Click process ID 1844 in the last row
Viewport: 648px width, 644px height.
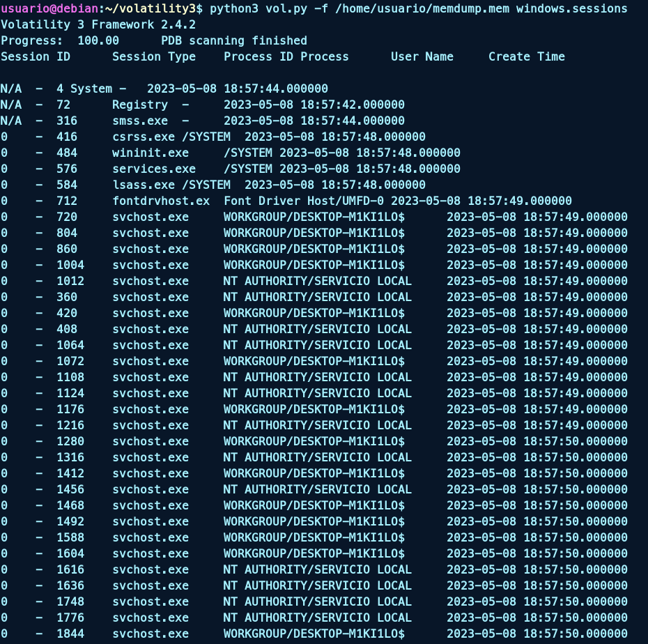click(70, 634)
